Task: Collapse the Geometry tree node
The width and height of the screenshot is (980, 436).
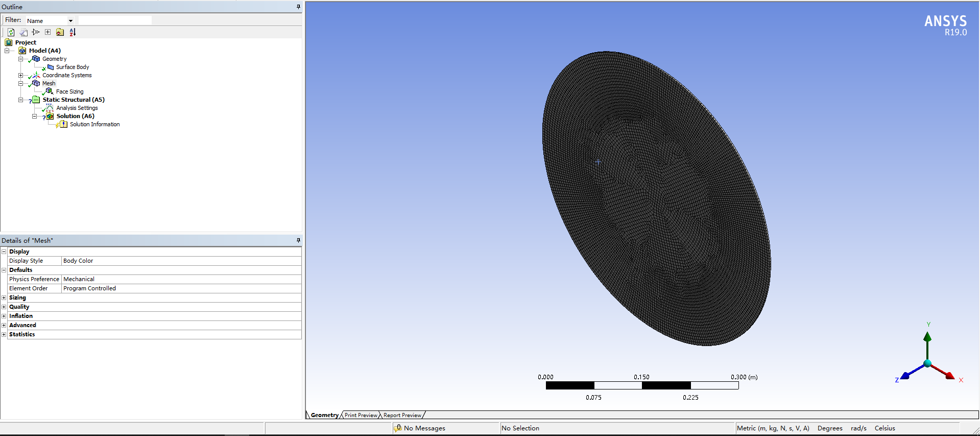Action: click(20, 59)
